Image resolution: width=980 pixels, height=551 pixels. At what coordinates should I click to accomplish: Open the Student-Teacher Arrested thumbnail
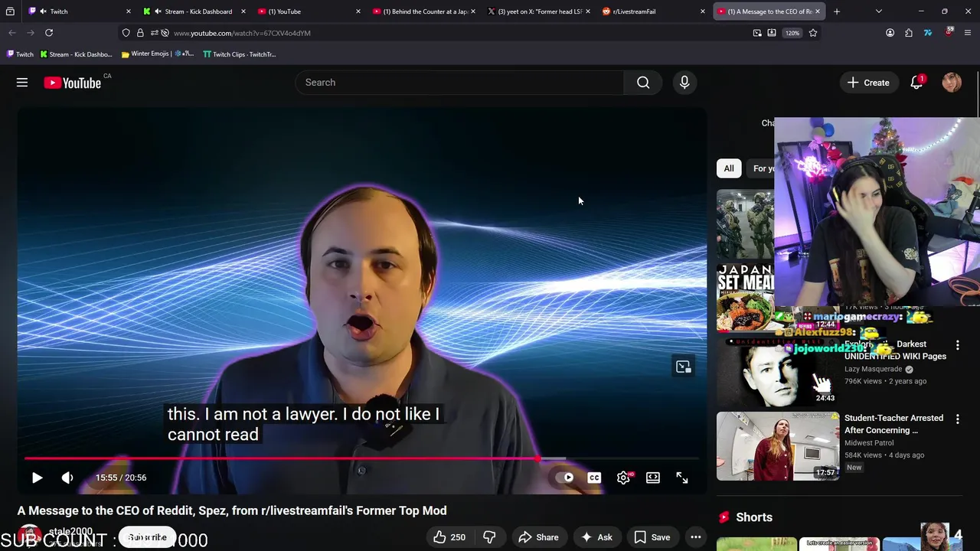(x=778, y=446)
